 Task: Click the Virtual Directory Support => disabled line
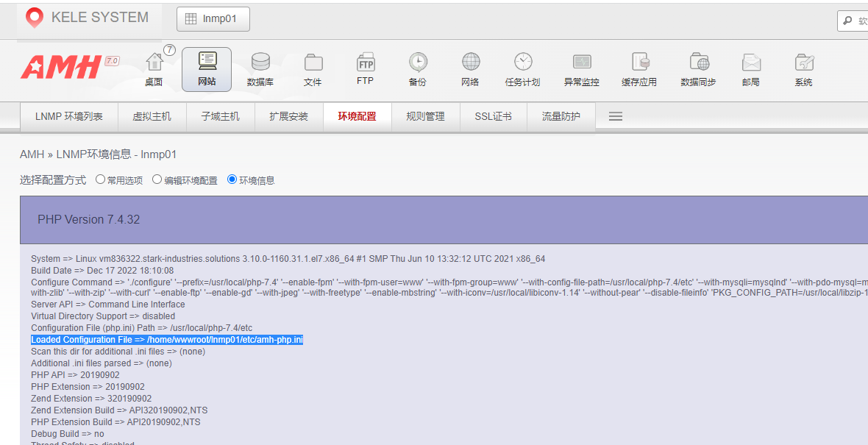click(x=103, y=316)
